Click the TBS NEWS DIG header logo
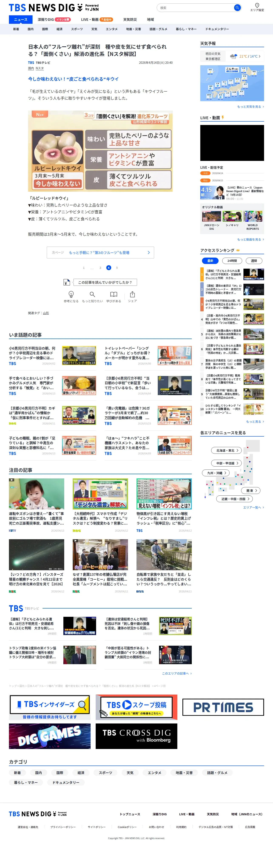This screenshot has width=273, height=868. tap(54, 8)
